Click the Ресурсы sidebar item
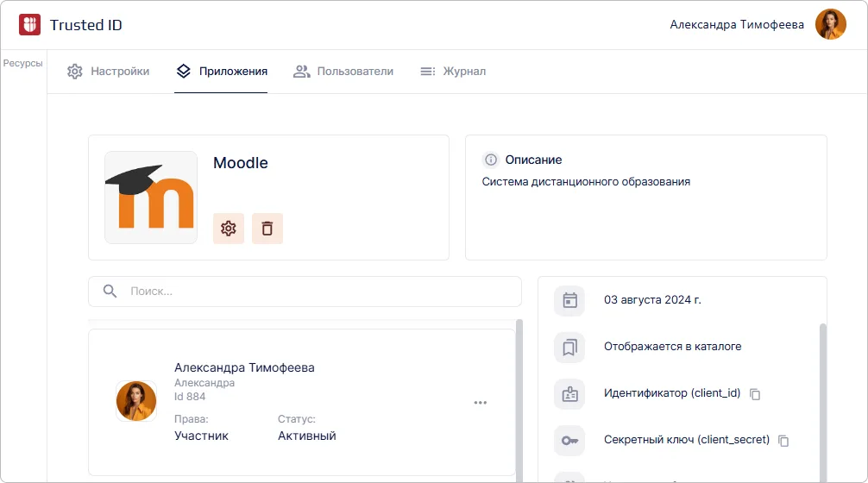Viewport: 868px width, 483px height. tap(23, 63)
